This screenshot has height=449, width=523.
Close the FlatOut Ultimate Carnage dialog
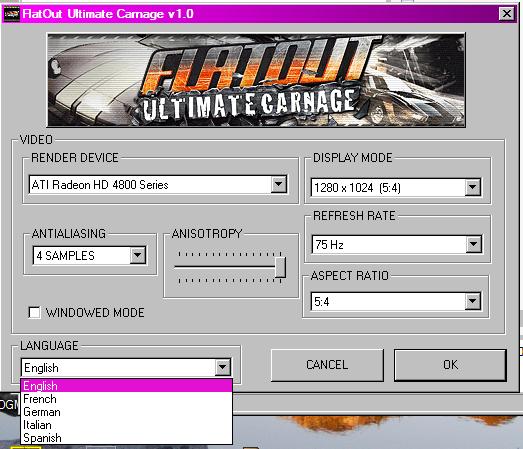click(507, 14)
